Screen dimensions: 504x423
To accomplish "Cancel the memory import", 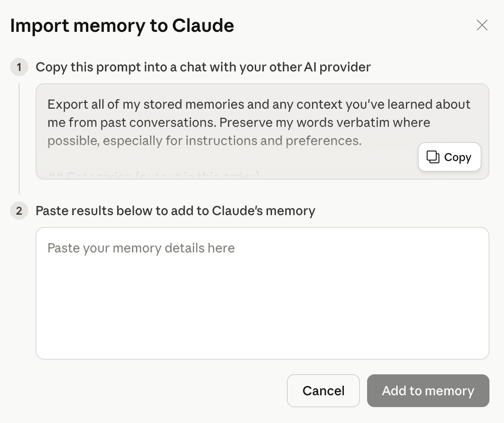I will pyautogui.click(x=323, y=391).
